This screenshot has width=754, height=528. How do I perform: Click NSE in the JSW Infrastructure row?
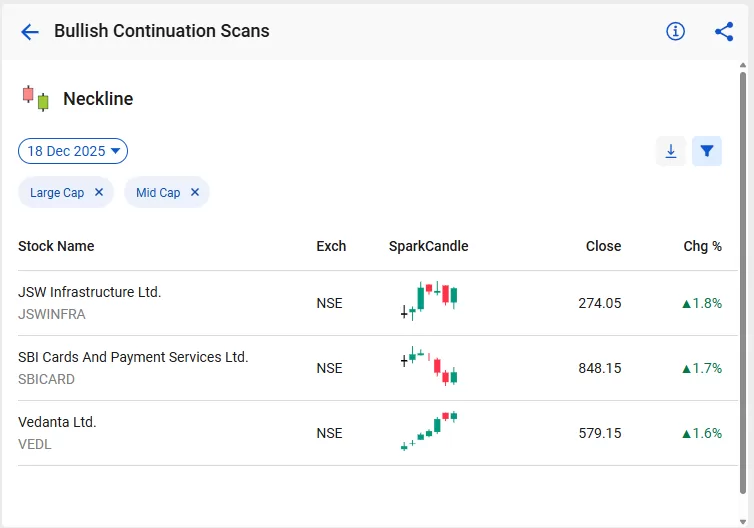pyautogui.click(x=329, y=303)
